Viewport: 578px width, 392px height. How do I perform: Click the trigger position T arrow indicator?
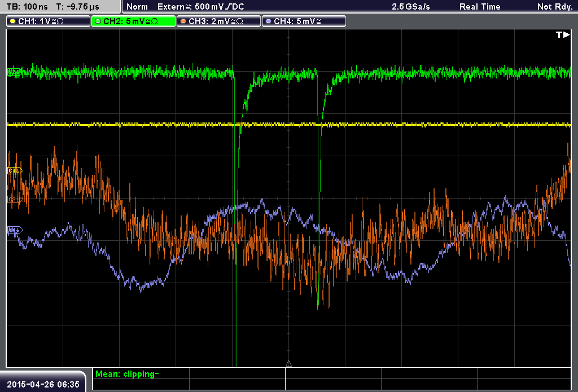point(563,34)
